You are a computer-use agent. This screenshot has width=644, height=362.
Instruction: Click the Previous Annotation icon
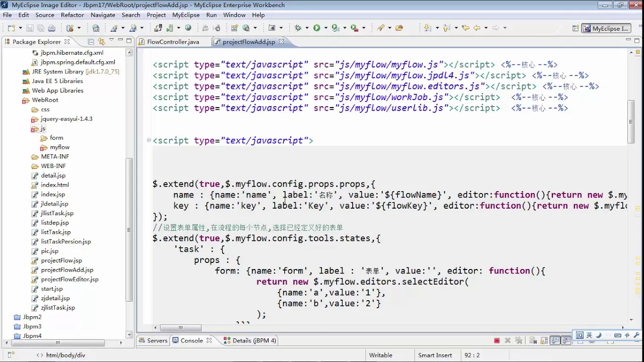point(446,28)
